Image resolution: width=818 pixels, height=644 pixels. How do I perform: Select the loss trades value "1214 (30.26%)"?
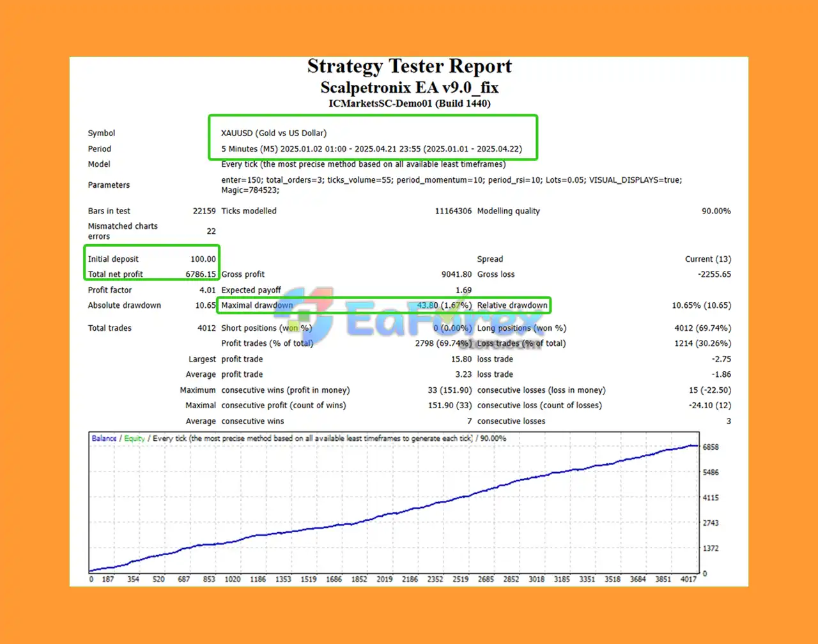click(x=703, y=344)
